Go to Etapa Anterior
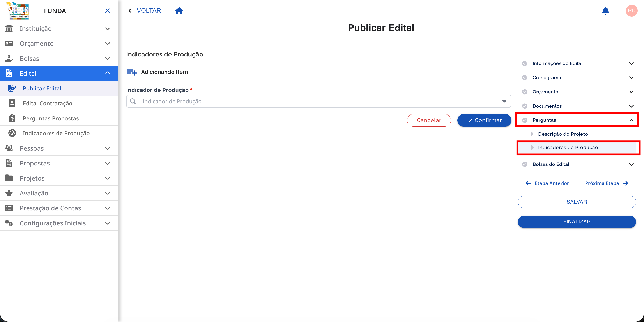This screenshot has height=322, width=644. click(x=547, y=183)
